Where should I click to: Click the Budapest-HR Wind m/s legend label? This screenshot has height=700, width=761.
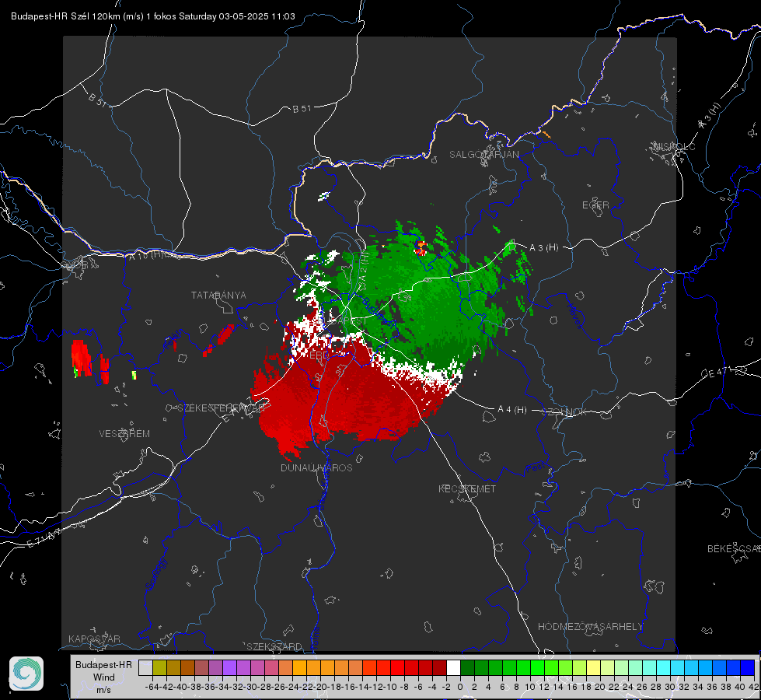[x=103, y=677]
